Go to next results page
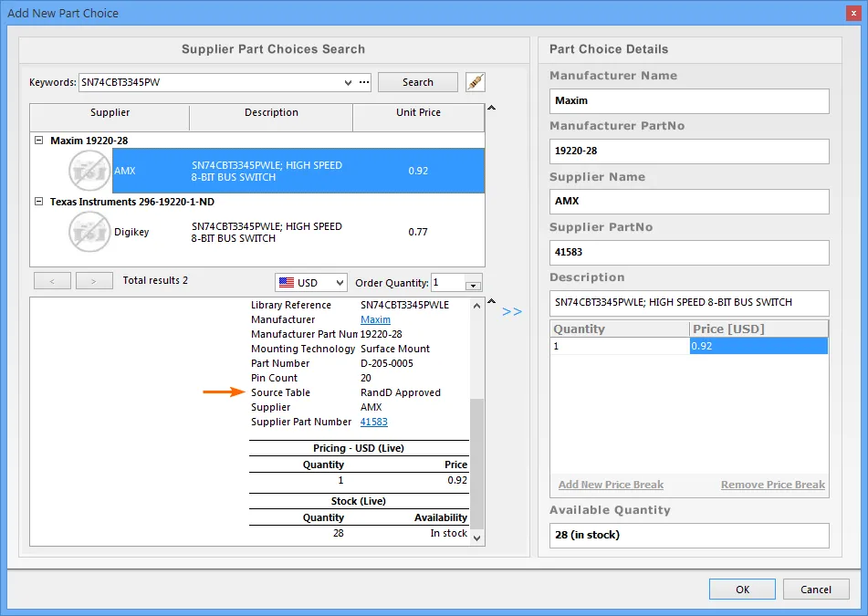Image resolution: width=868 pixels, height=616 pixels. point(94,280)
